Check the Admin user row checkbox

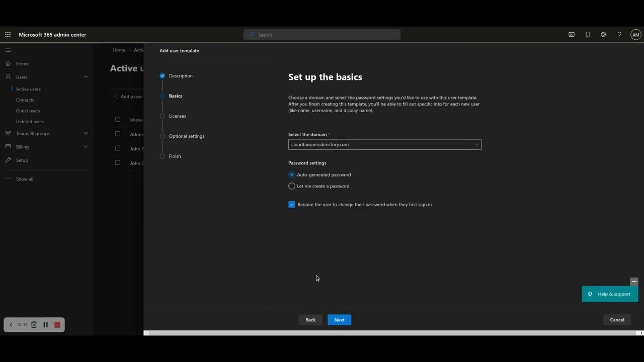(118, 134)
